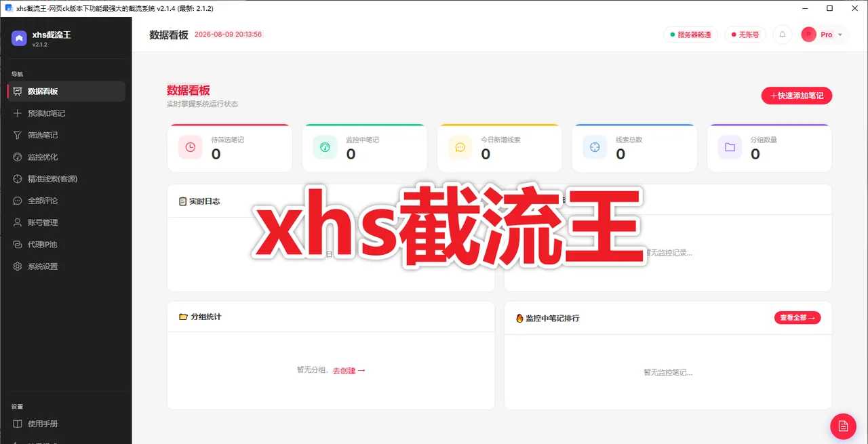Click the 线索总数 label
The image size is (868, 444).
(629, 140)
